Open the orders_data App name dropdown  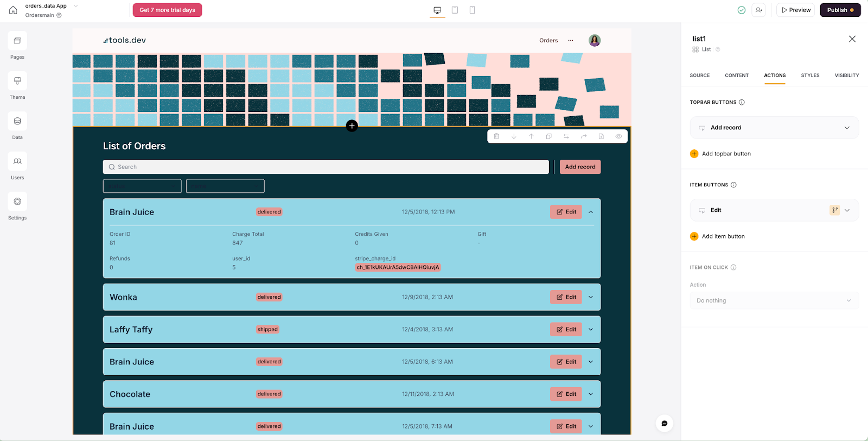(75, 6)
